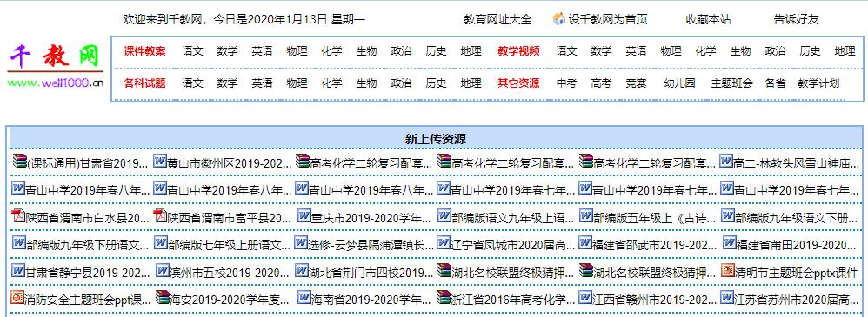The image size is (868, 317).
Task: Open the 主题班会 resources link
Action: pos(731,83)
